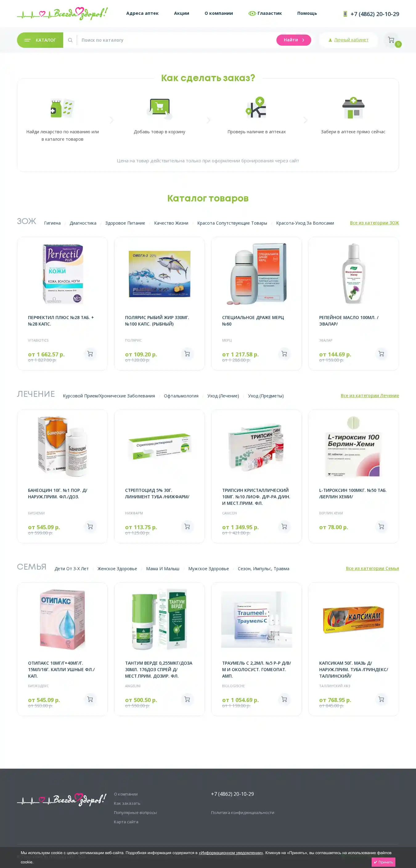Add L-Тироксин 100мкг to cart
Image resolution: width=416 pixels, height=868 pixels.
click(x=381, y=527)
